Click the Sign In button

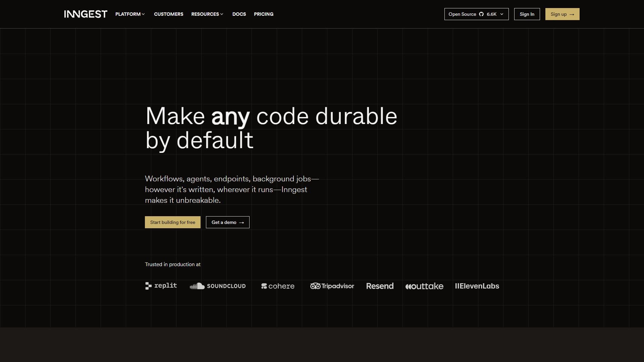point(527,14)
